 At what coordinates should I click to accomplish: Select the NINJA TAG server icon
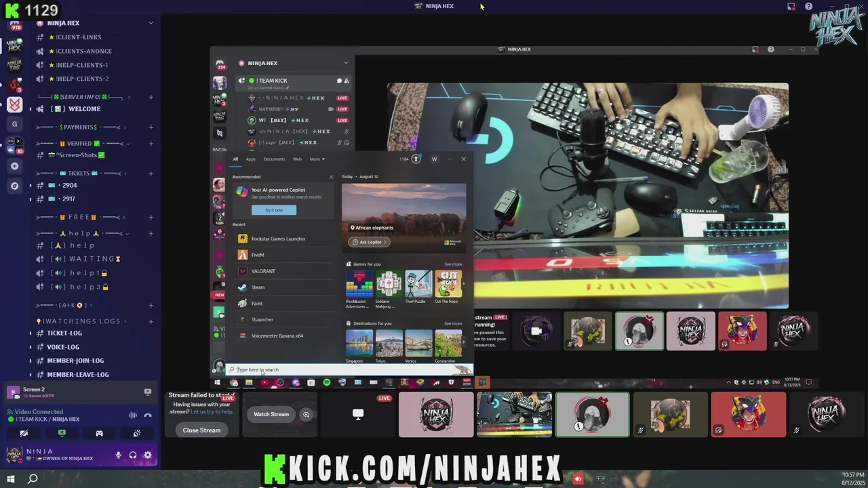(x=14, y=65)
